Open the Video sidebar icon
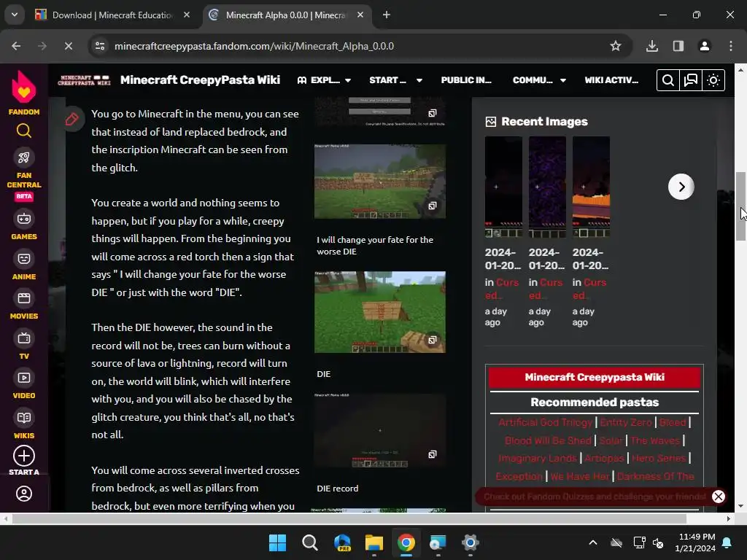Screen dimensions: 747x560 tap(24, 378)
